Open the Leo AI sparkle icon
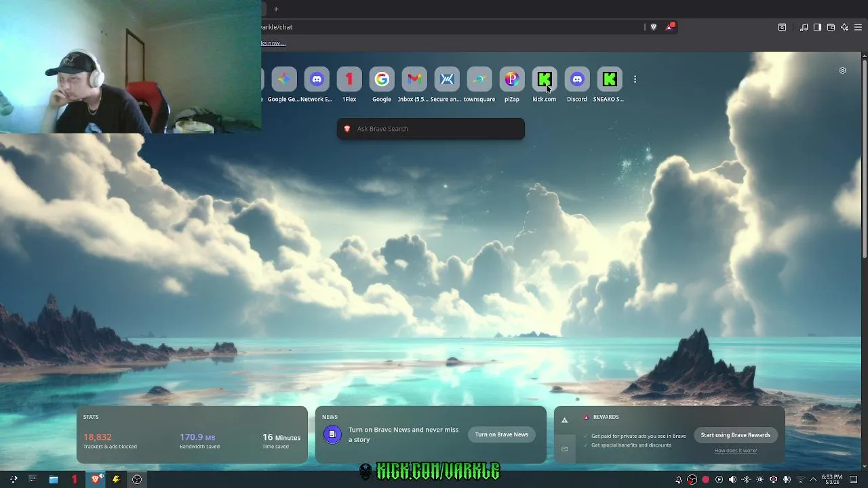 [x=844, y=27]
